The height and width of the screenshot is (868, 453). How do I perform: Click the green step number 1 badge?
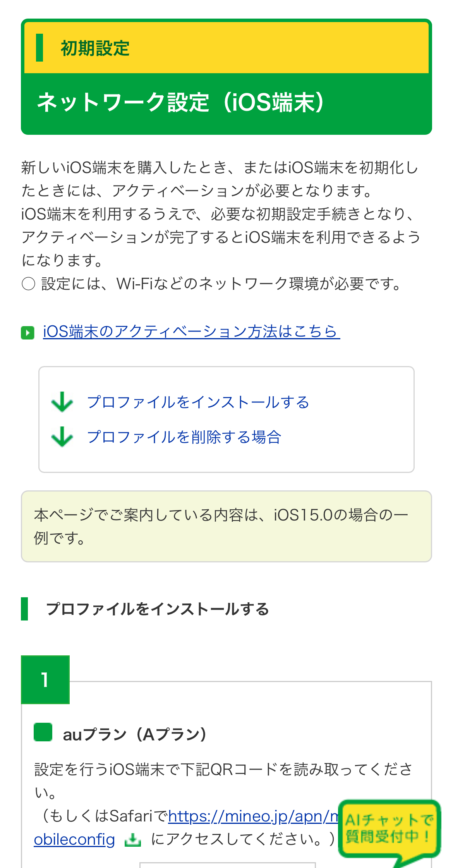pos(45,680)
